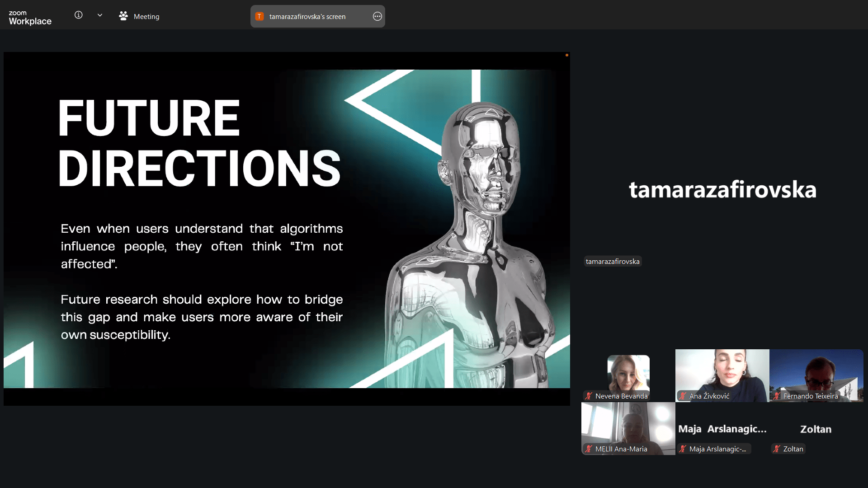Click Ana Živković's muted microphone icon

coord(683,396)
